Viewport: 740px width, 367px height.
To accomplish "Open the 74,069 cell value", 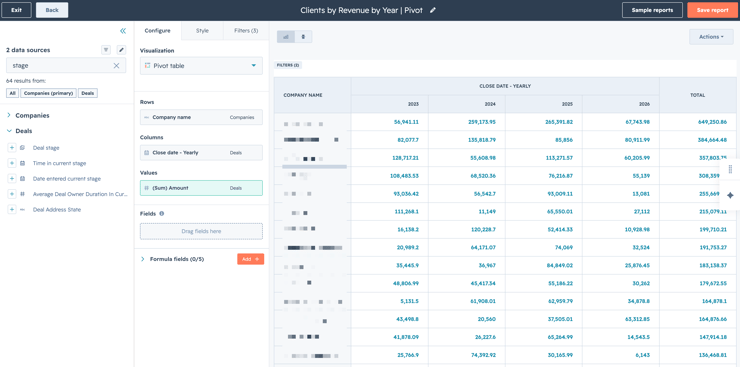I will pyautogui.click(x=563, y=247).
